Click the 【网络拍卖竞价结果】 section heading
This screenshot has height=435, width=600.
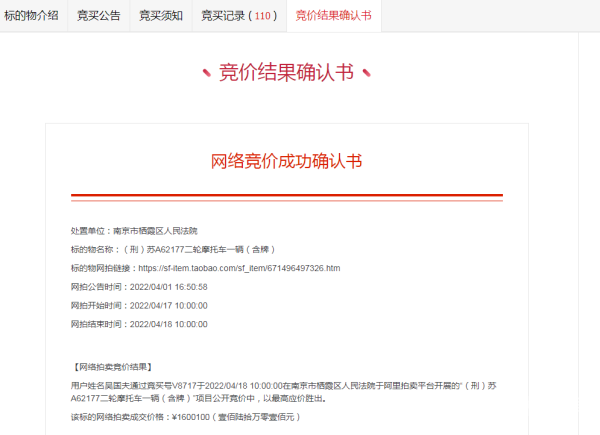coord(112,367)
